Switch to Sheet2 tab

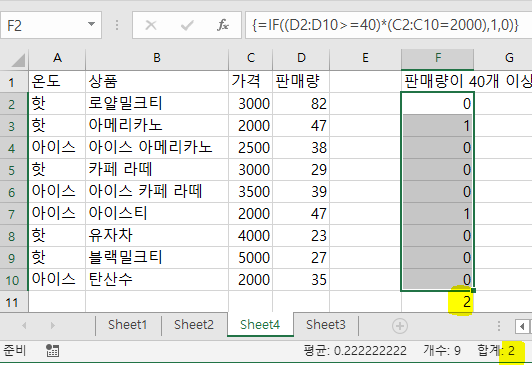pos(194,325)
